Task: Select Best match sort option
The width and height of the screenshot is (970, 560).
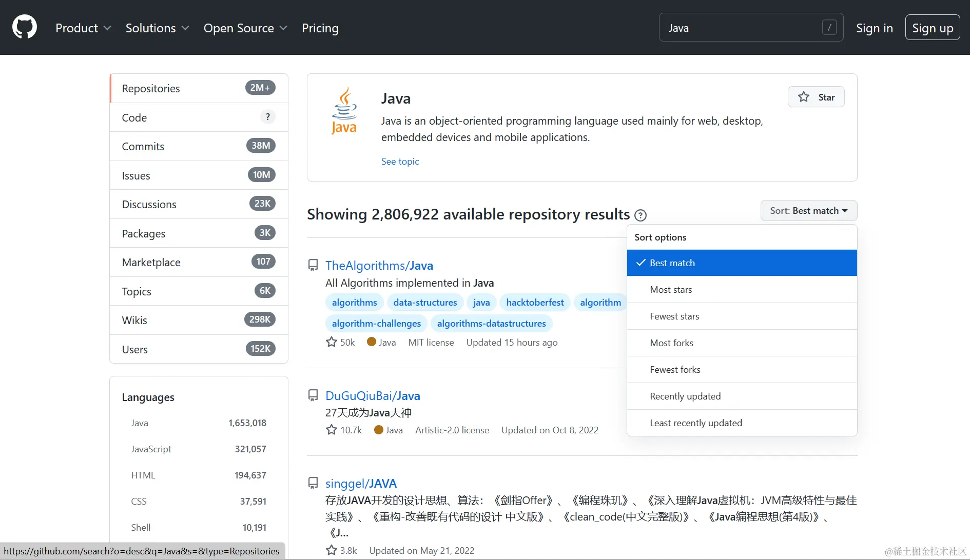Action: point(742,263)
